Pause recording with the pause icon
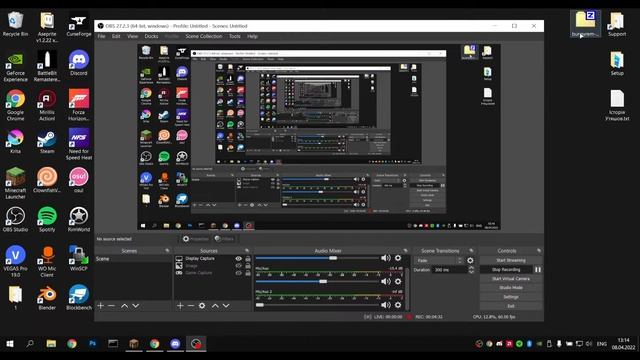This screenshot has height=360, width=640. [x=538, y=269]
